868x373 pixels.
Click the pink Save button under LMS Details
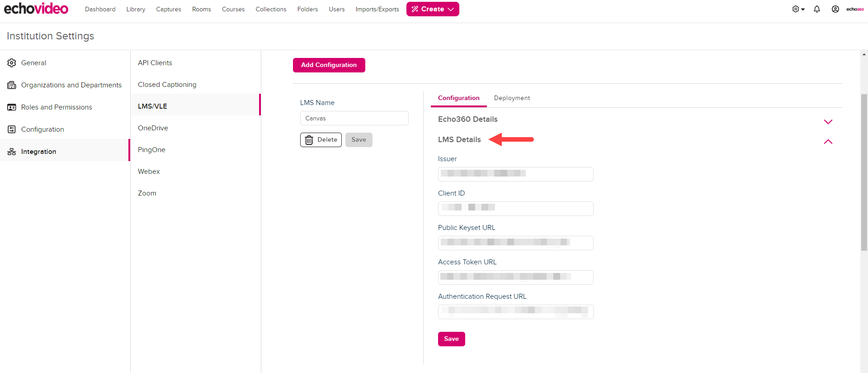(x=451, y=339)
